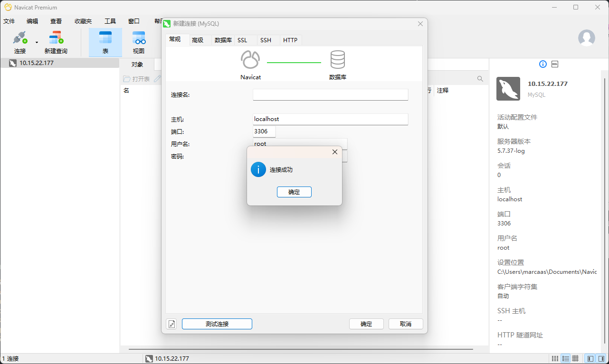
Task: Click the settings path C:\Users\marcaas\Documents
Action: pyautogui.click(x=547, y=272)
